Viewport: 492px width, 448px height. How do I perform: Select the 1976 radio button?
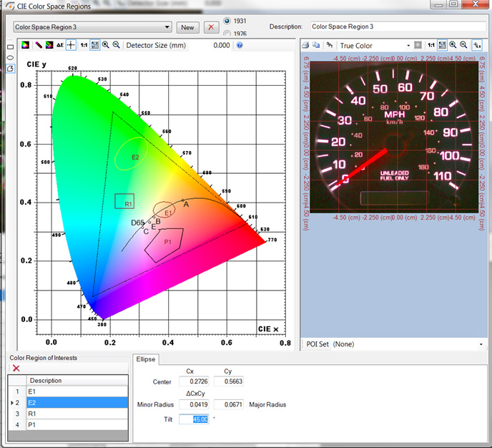coord(228,33)
